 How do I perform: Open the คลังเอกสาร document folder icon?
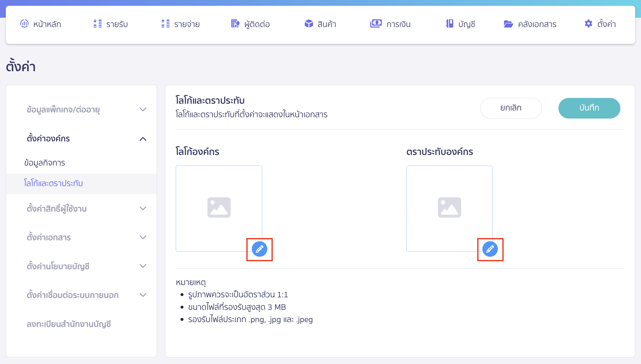tap(509, 24)
